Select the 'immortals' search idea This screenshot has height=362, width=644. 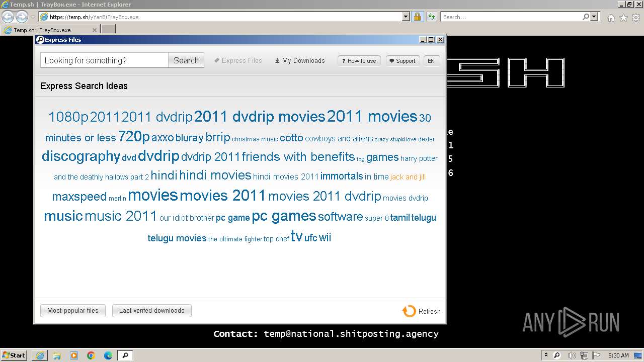[342, 176]
